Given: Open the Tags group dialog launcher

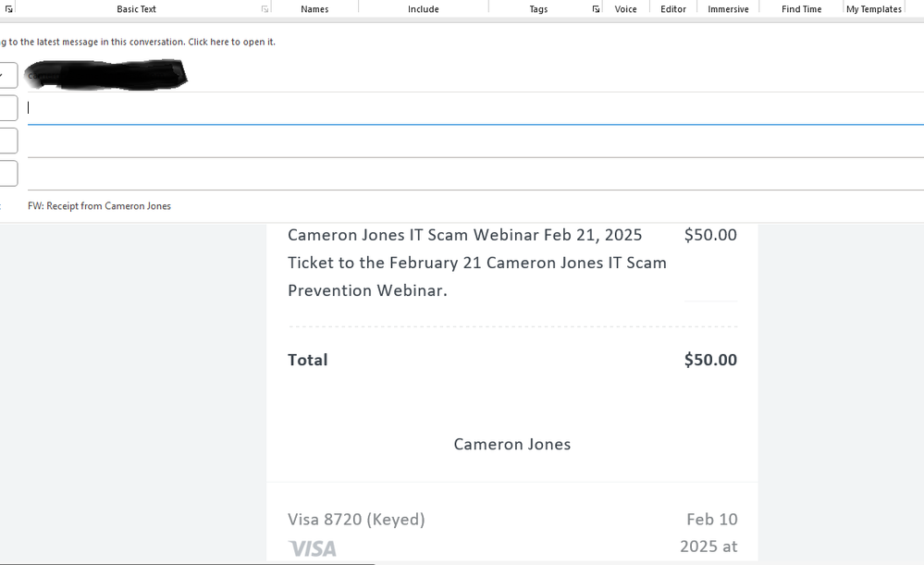Looking at the screenshot, I should tap(596, 9).
